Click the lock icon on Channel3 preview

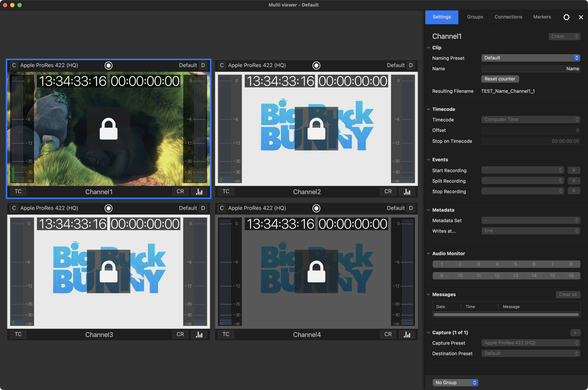coord(109,271)
